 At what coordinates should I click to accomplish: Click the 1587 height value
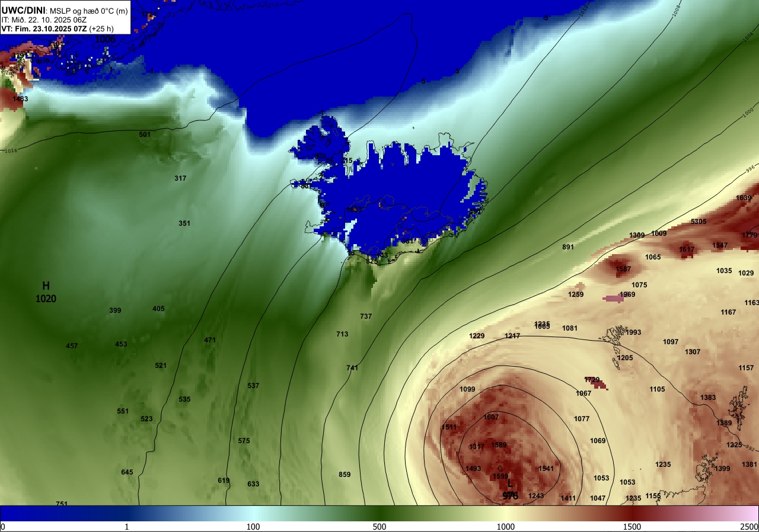coord(623,269)
